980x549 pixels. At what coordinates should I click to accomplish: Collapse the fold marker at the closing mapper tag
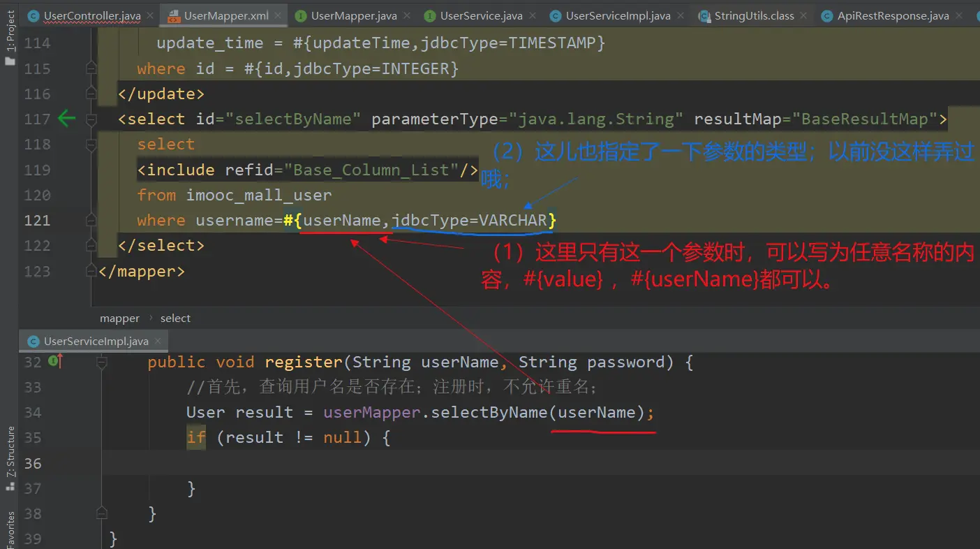coord(91,270)
